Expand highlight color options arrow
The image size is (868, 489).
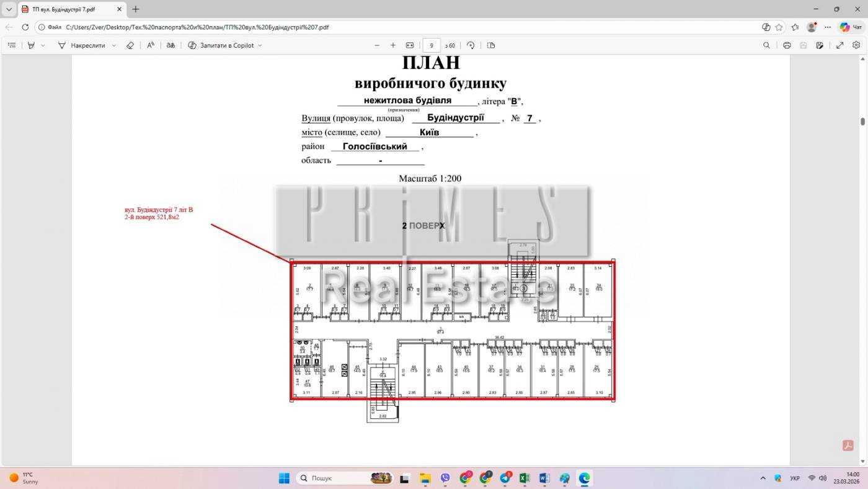pyautogui.click(x=43, y=45)
